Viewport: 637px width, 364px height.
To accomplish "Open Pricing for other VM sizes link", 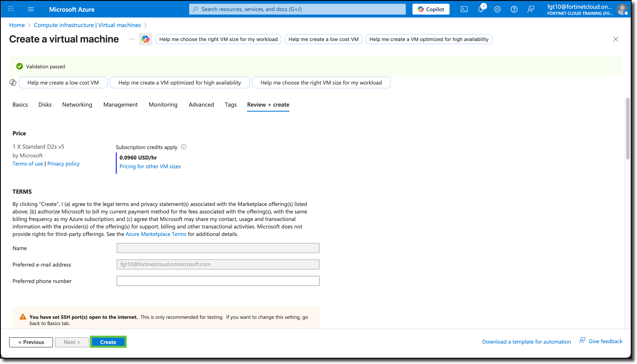I will (x=150, y=166).
